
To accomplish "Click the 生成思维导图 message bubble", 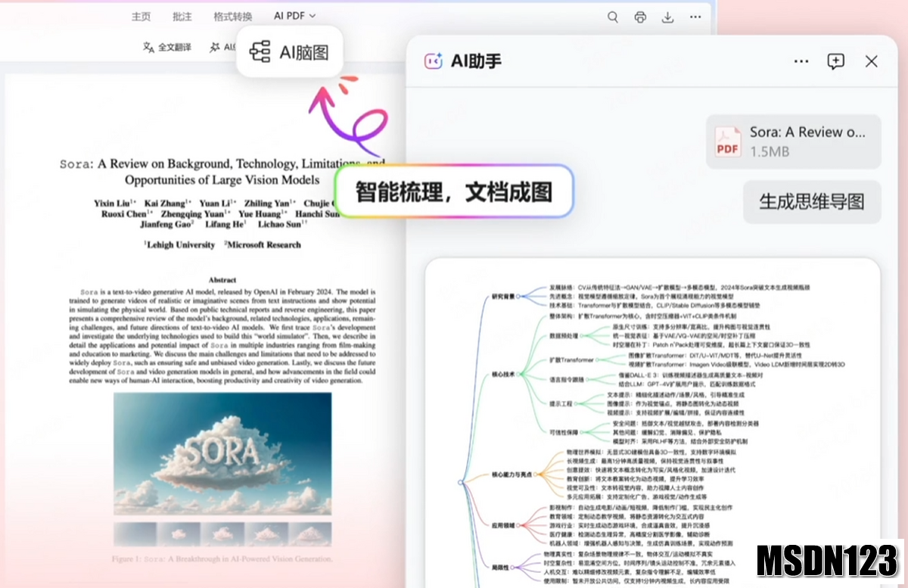I will (812, 202).
